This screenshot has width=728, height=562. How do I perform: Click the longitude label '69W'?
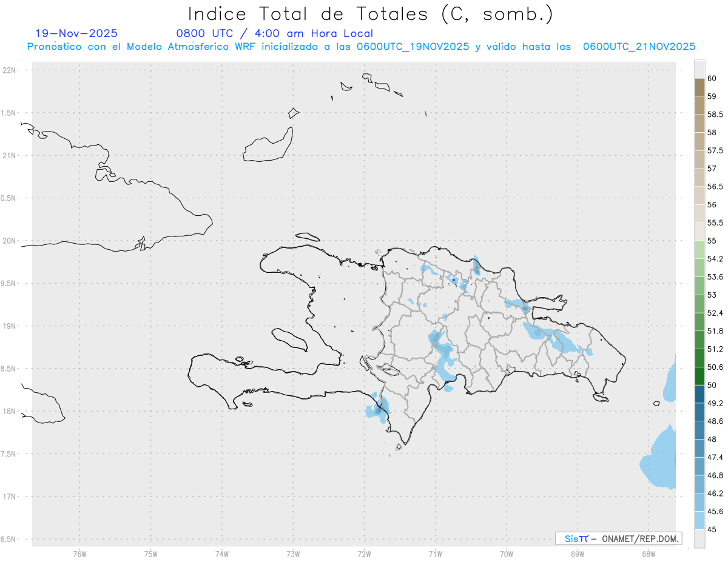coord(577,554)
